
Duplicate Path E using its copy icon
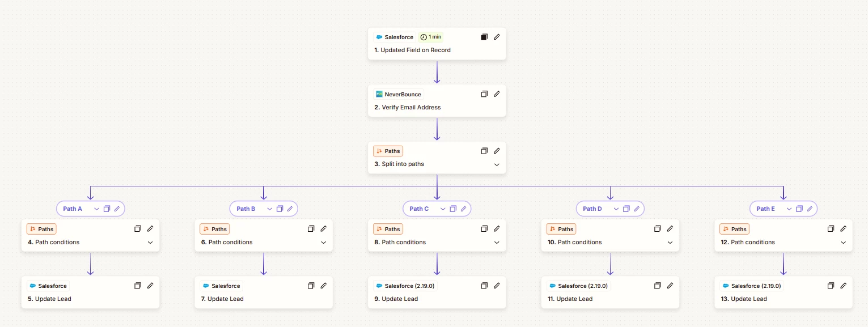(x=799, y=209)
